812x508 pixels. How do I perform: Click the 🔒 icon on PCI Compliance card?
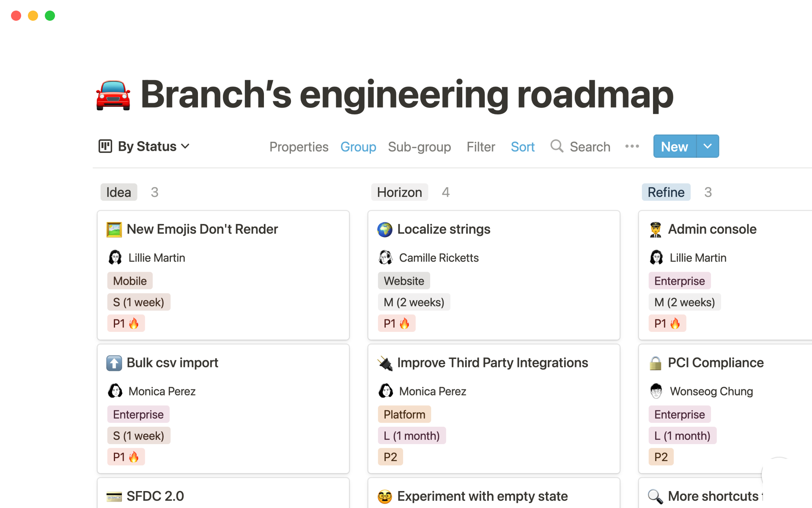(x=656, y=362)
